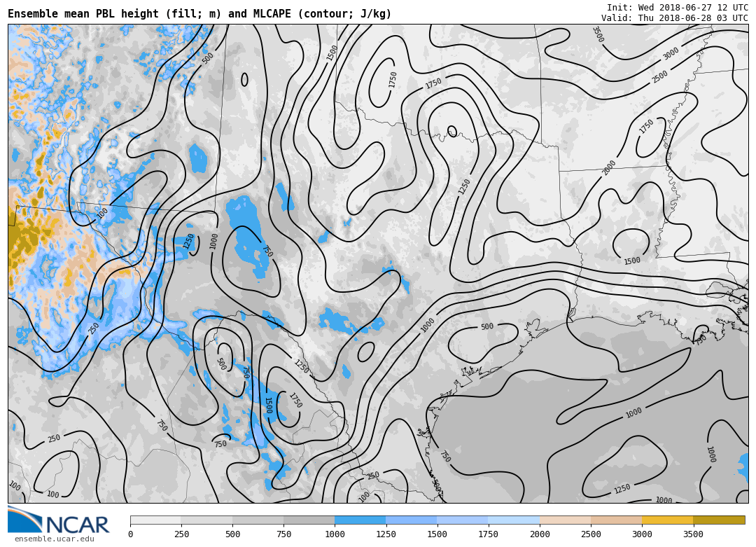Click the 2500 contour label on map
This screenshot has height=547, width=756.
[660, 76]
